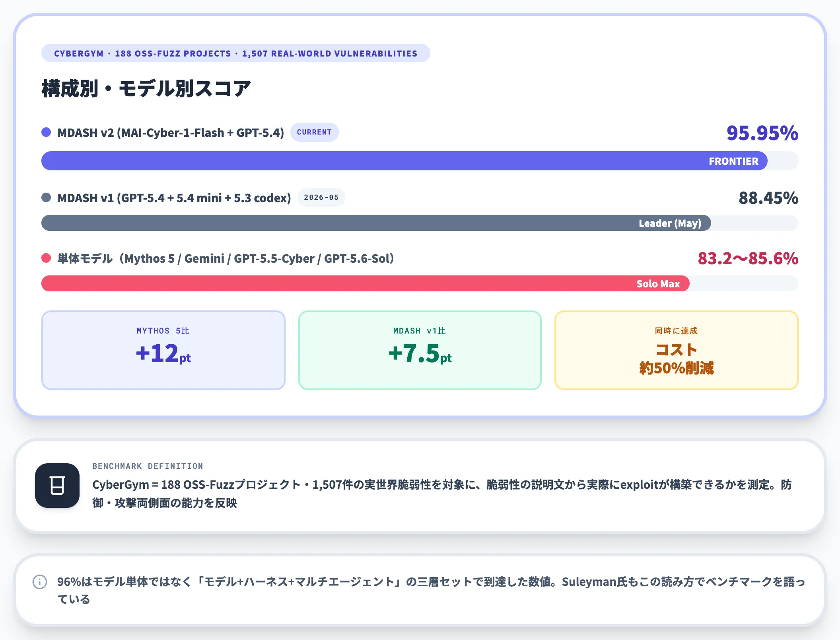
Task: Click the 2026-05 date badge
Action: (321, 197)
